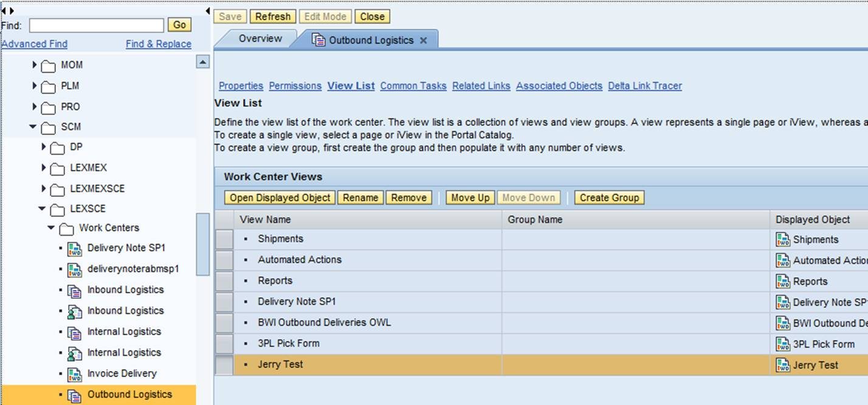Click the Move Up button

point(470,198)
